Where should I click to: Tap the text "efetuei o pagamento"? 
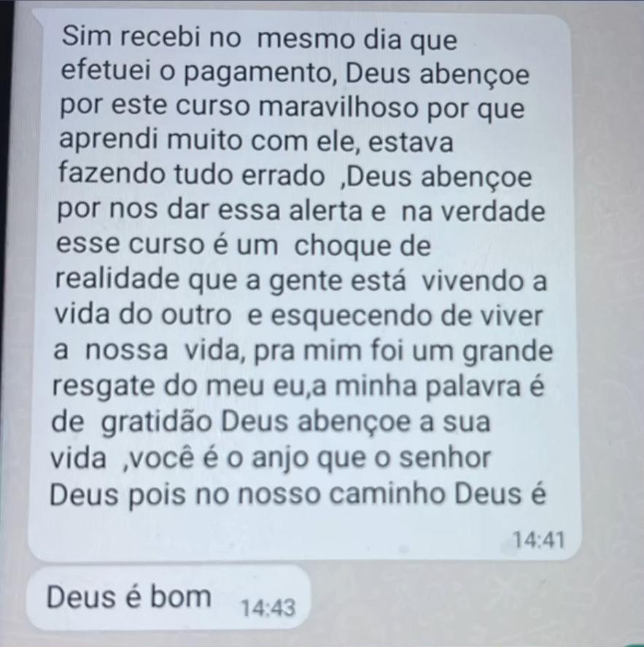click(198, 72)
